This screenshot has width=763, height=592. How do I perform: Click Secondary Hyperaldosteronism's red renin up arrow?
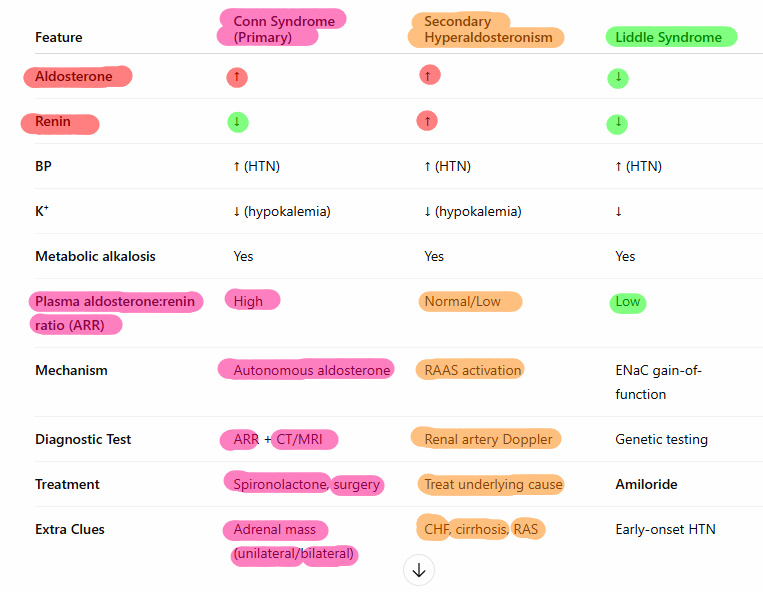427,121
